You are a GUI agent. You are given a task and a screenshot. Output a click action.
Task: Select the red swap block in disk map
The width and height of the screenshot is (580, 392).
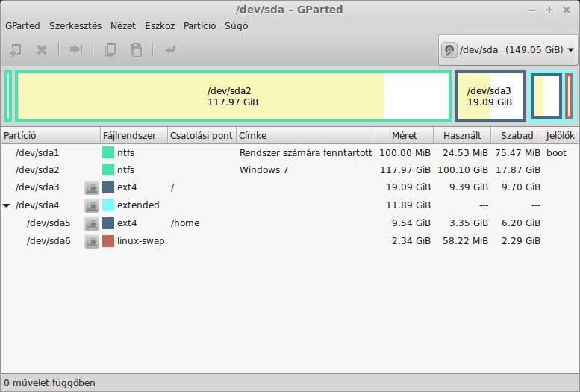pos(569,96)
